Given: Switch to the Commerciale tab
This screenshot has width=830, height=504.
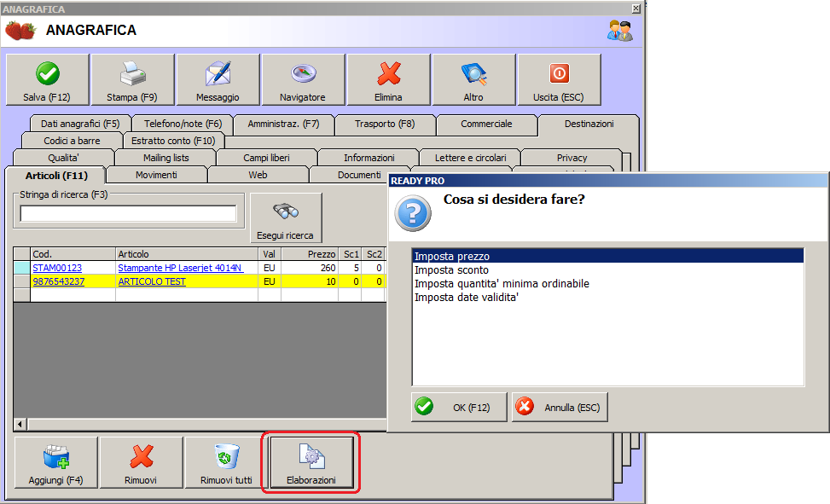Looking at the screenshot, I should point(486,124).
